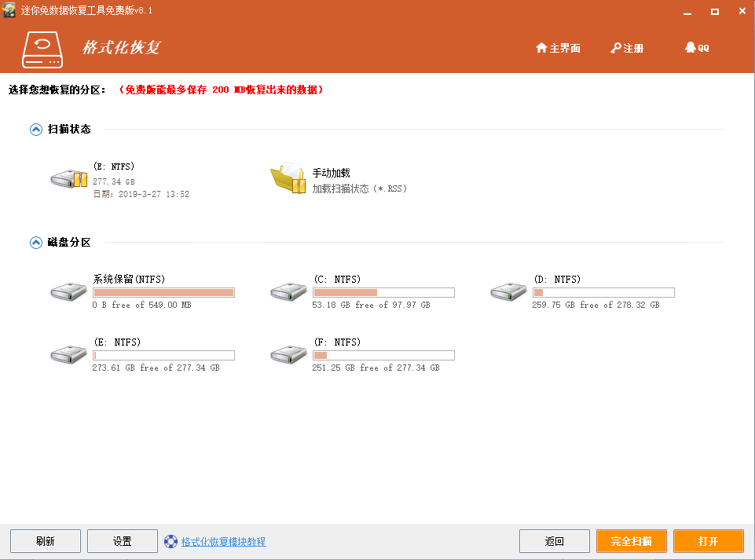Select the D: NTFS drive icon
Viewport: 755px width, 560px height.
click(508, 292)
